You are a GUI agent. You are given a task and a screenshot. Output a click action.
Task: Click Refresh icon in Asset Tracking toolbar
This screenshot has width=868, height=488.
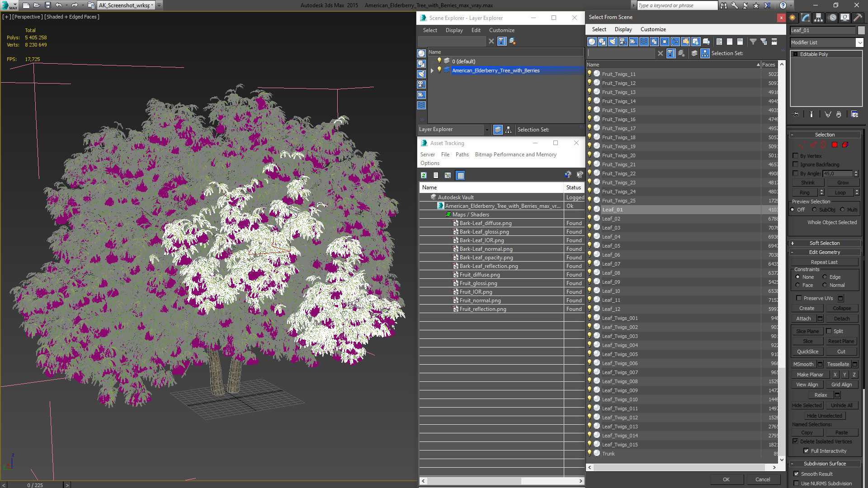(x=424, y=175)
